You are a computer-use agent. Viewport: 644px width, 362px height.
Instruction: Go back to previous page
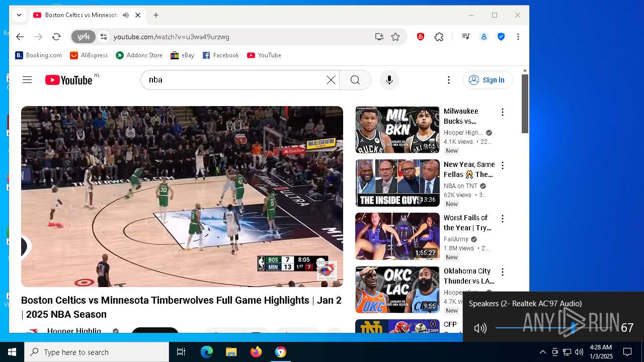(x=20, y=37)
